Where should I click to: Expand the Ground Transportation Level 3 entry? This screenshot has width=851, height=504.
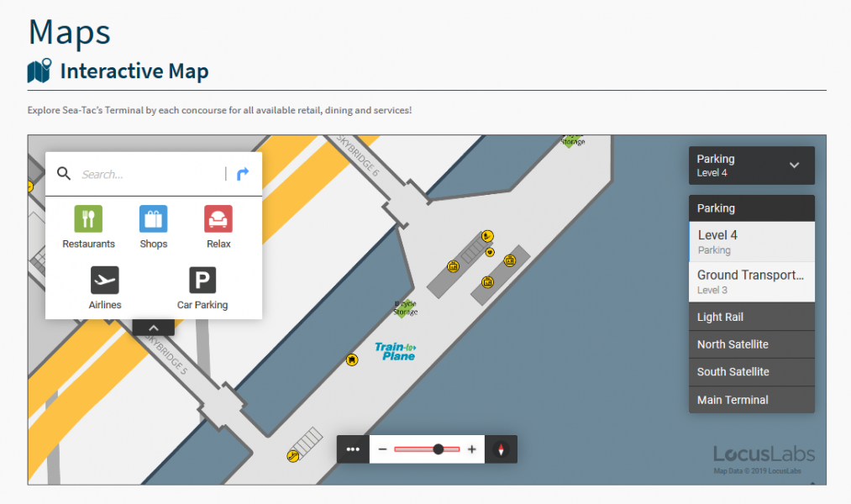[x=750, y=281]
